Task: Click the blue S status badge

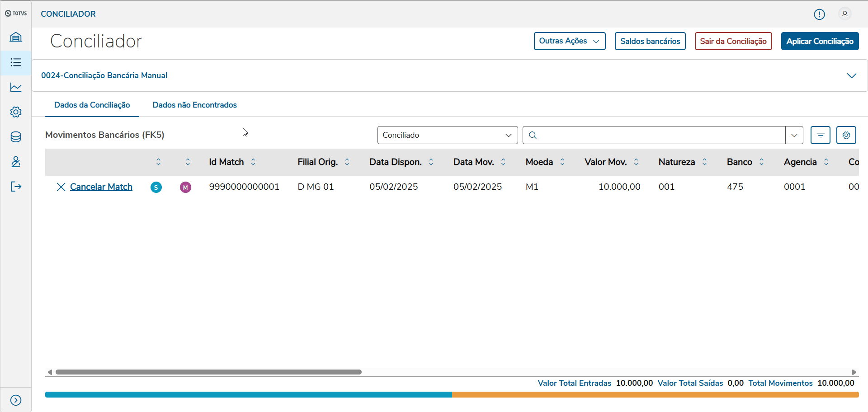Action: pyautogui.click(x=156, y=187)
